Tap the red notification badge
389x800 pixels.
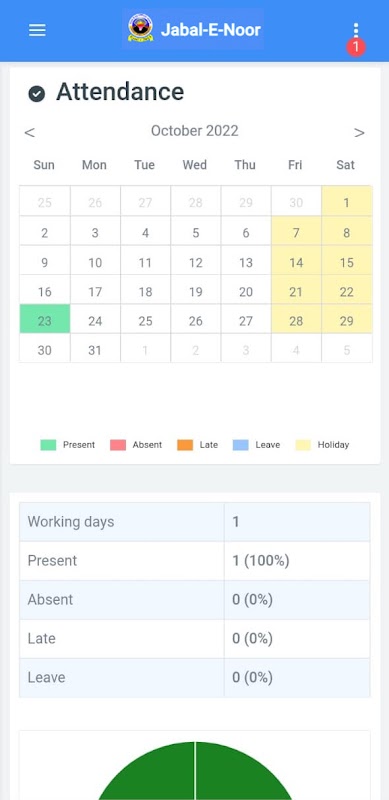tap(356, 47)
